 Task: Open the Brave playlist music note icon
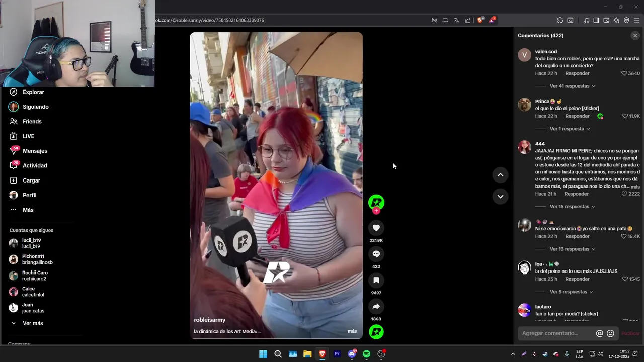tap(586, 20)
